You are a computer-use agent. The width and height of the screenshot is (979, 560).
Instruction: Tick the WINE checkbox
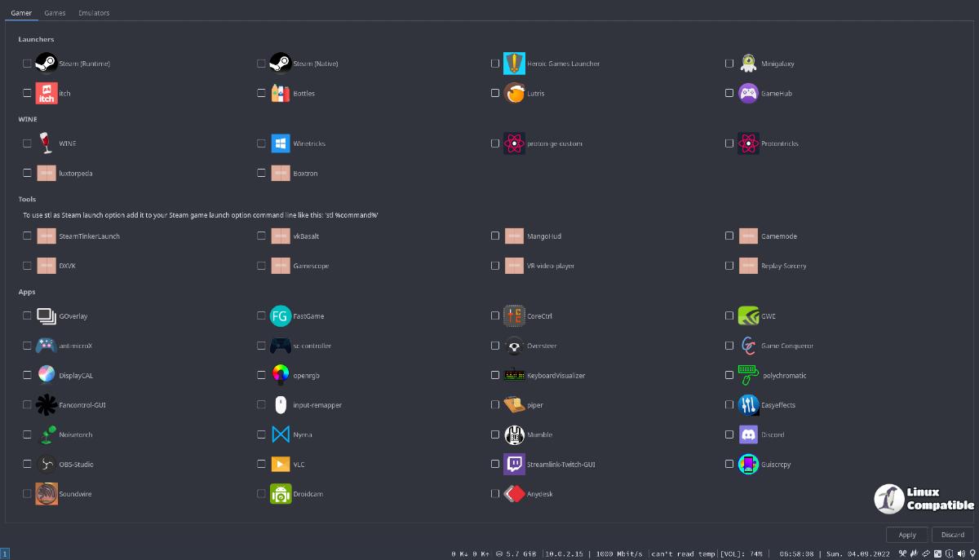click(x=27, y=143)
